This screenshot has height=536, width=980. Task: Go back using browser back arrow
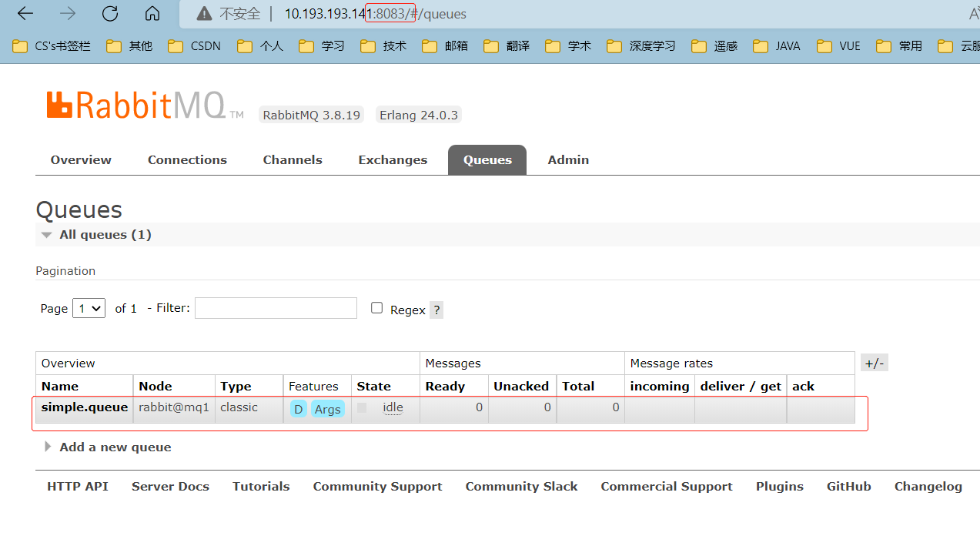click(x=25, y=13)
